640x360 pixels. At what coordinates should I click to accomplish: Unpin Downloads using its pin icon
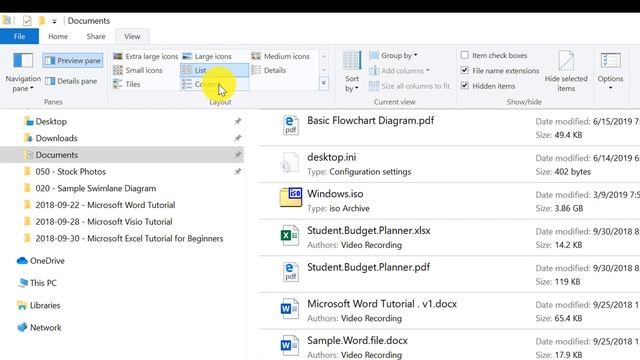238,138
